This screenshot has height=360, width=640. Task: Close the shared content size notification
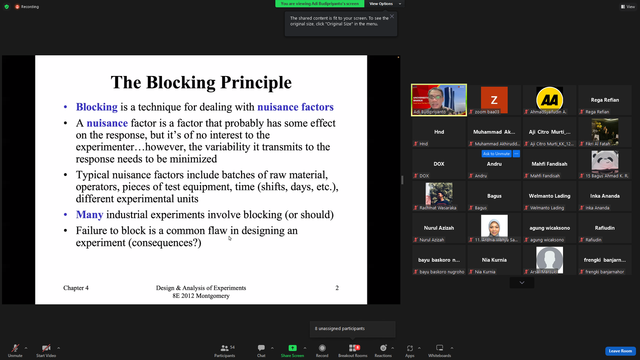(392, 16)
